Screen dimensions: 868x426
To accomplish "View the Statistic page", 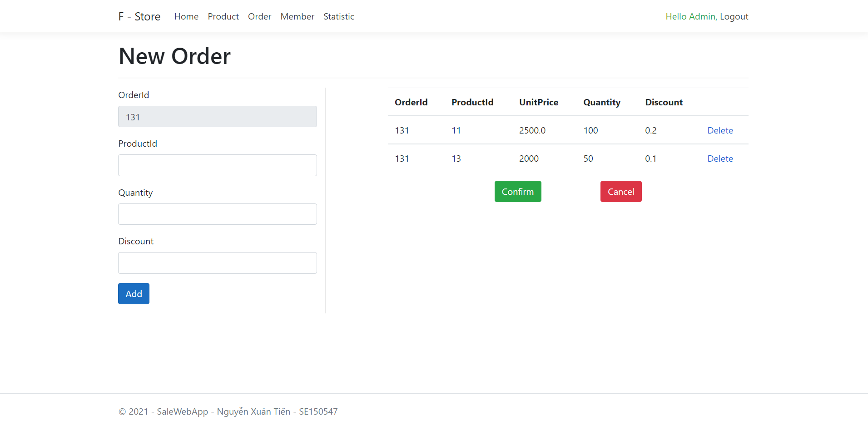I will 339,16.
